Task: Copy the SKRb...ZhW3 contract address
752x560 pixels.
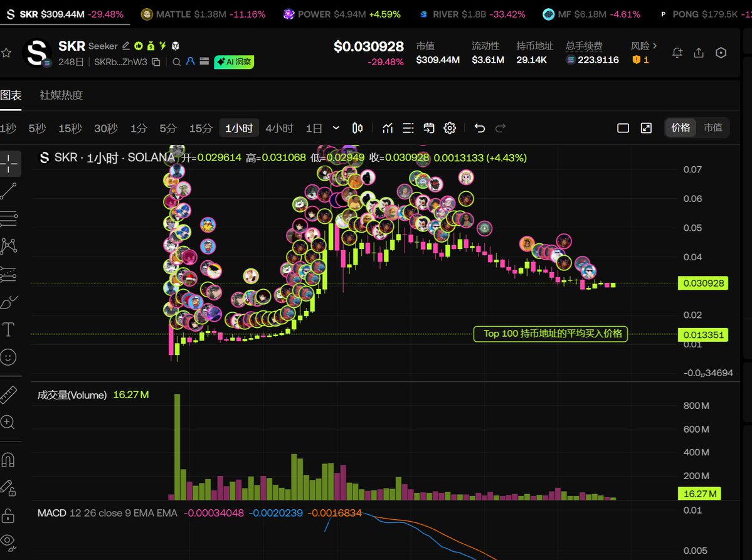Action: point(156,62)
